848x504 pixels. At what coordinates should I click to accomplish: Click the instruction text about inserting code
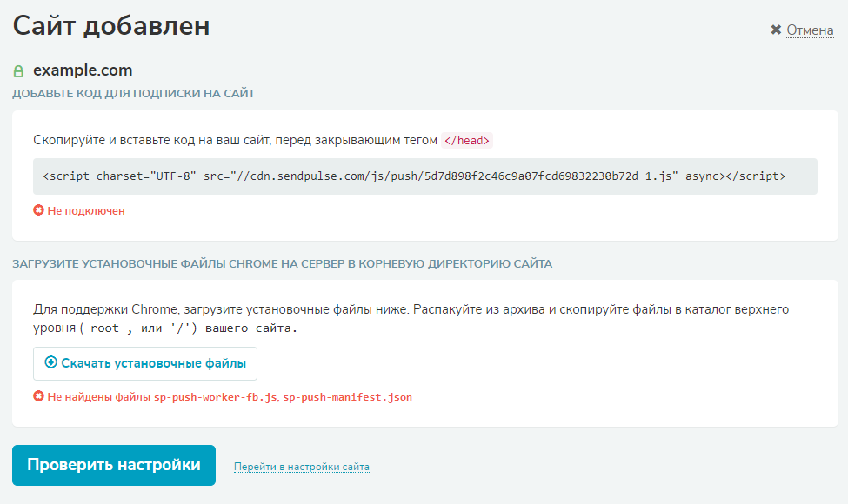pos(235,141)
